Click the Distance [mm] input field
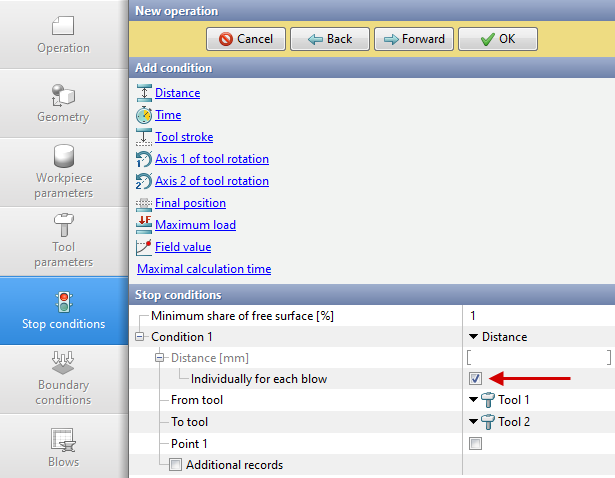 coord(538,357)
